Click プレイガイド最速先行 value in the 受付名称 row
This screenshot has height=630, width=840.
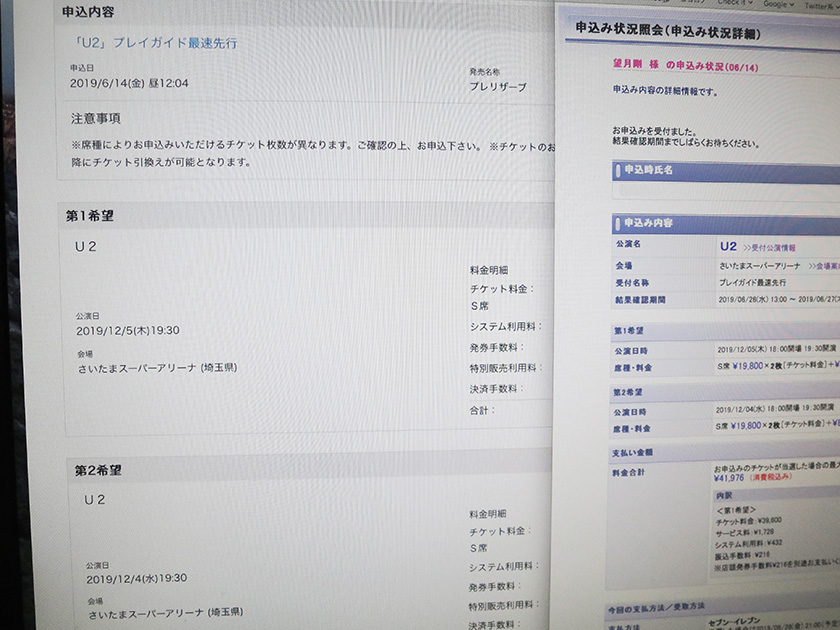(752, 282)
